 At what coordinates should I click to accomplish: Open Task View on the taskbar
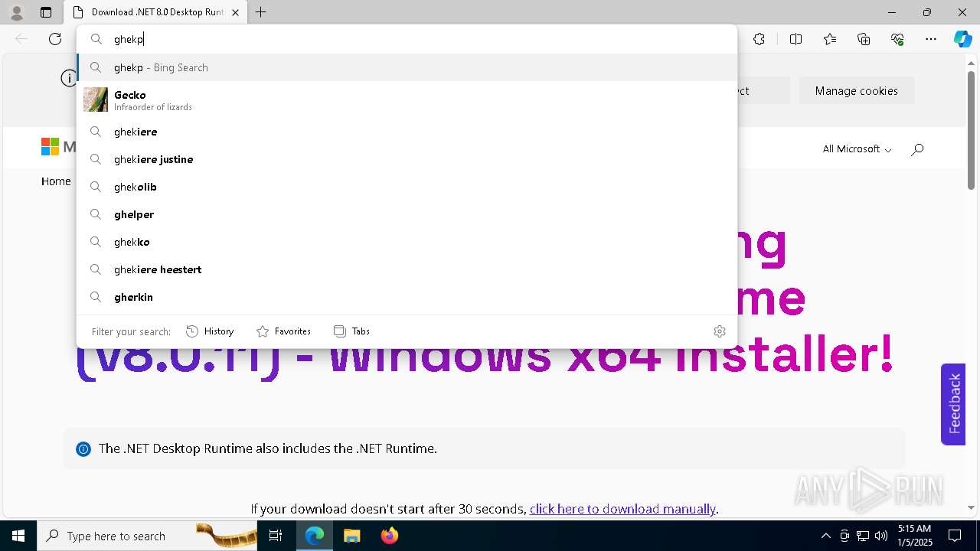coord(276,536)
